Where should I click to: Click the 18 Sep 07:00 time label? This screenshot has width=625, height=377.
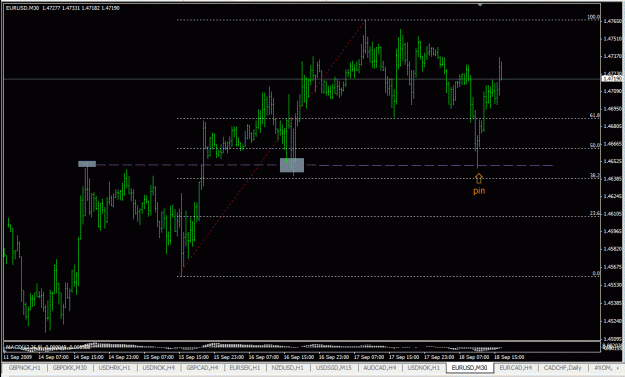(x=474, y=357)
